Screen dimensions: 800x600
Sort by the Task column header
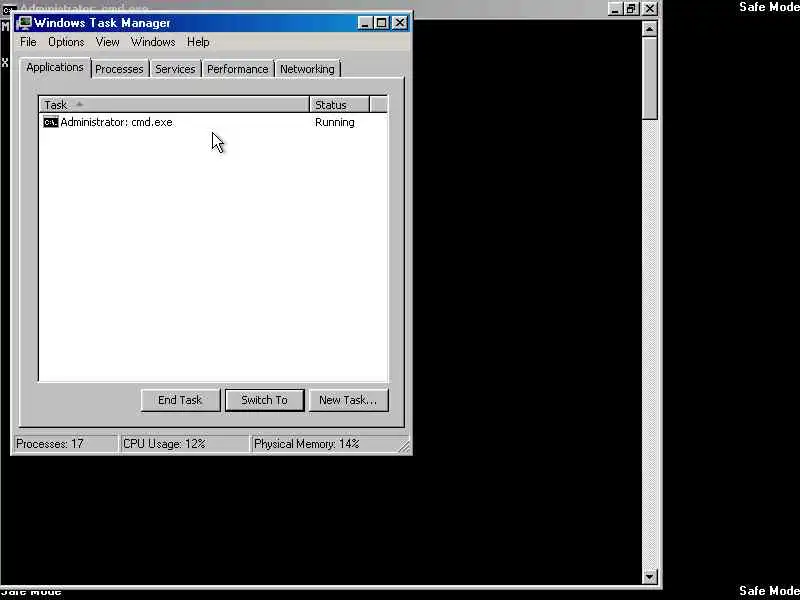click(174, 105)
